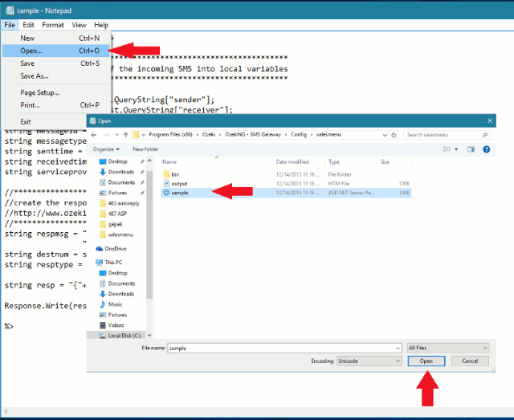Select the sample ASP.NET file
The width and height of the screenshot is (514, 420).
pyautogui.click(x=180, y=193)
